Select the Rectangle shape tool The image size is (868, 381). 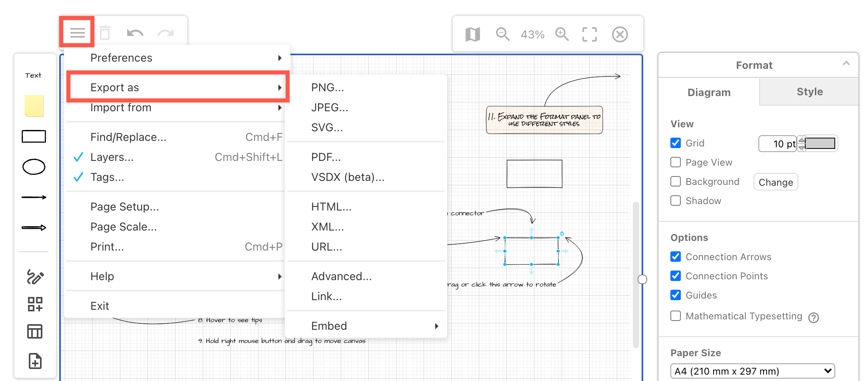point(34,136)
